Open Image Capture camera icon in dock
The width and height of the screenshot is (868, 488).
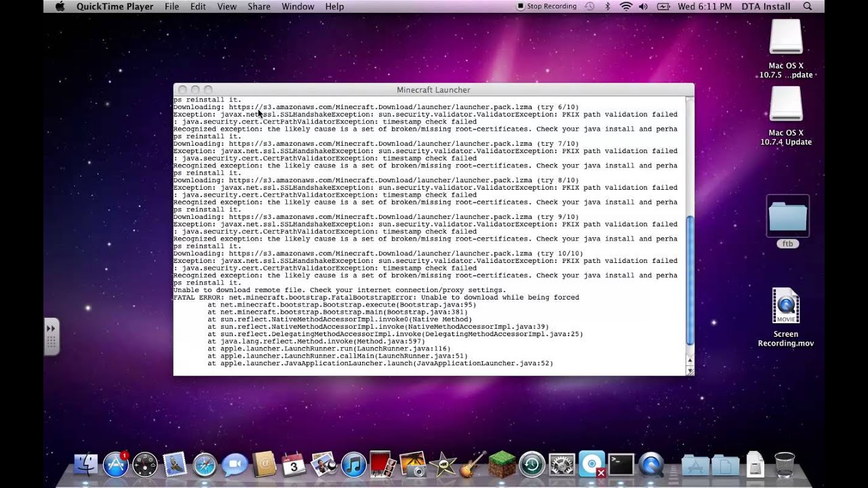click(x=413, y=464)
